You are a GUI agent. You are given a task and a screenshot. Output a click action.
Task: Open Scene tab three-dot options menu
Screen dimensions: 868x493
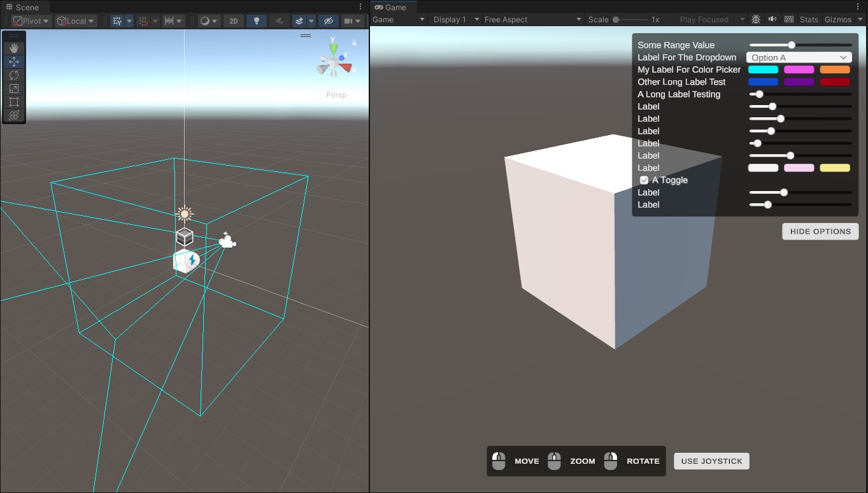point(360,7)
